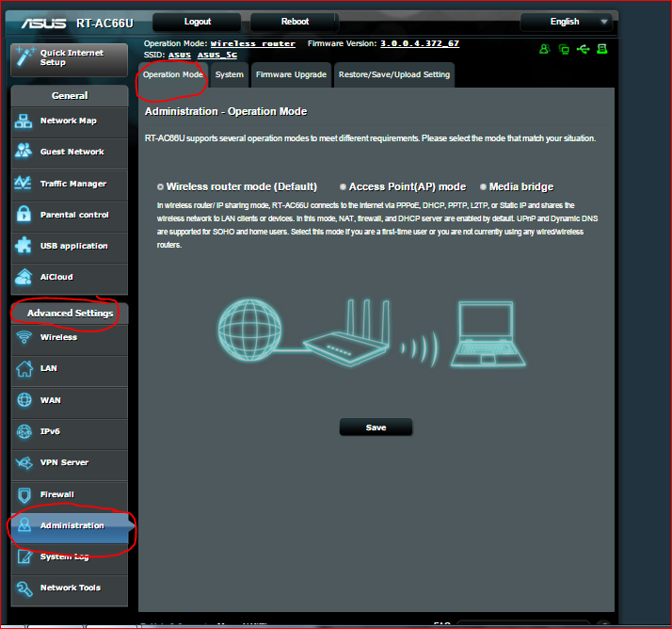Image resolution: width=672 pixels, height=629 pixels.
Task: Open AiCloud menu item
Action: tap(70, 278)
